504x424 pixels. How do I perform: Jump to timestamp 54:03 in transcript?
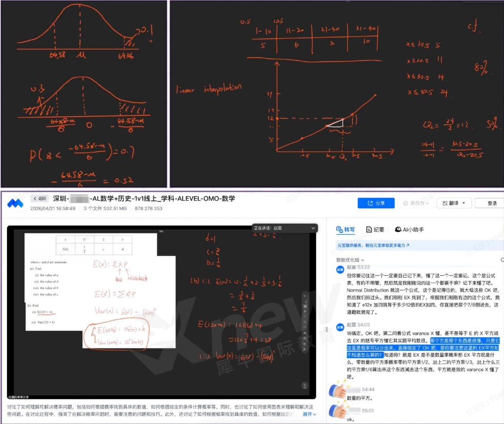tap(363, 325)
